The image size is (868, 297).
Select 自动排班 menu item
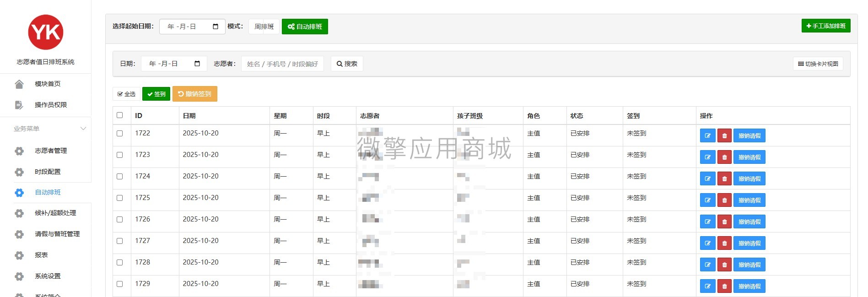(48, 192)
